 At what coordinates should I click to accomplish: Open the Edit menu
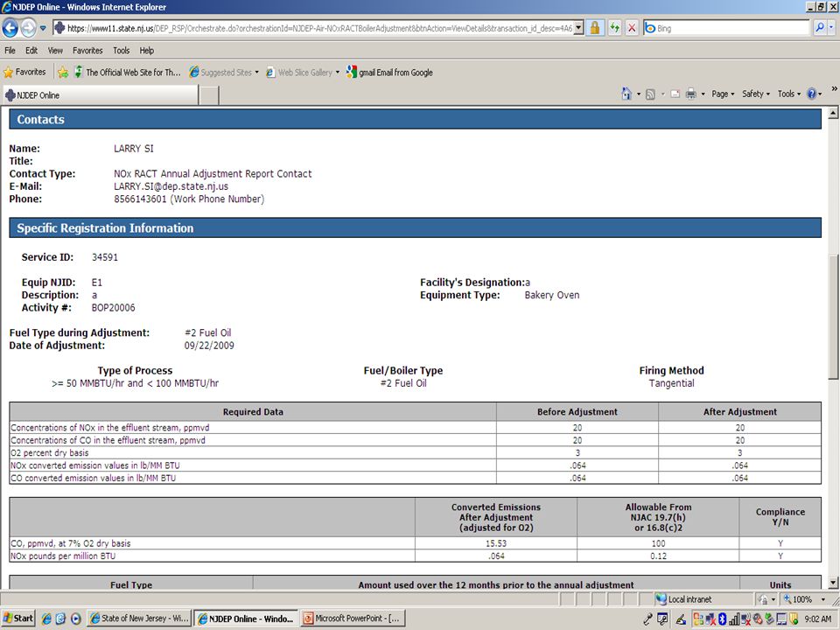[31, 51]
